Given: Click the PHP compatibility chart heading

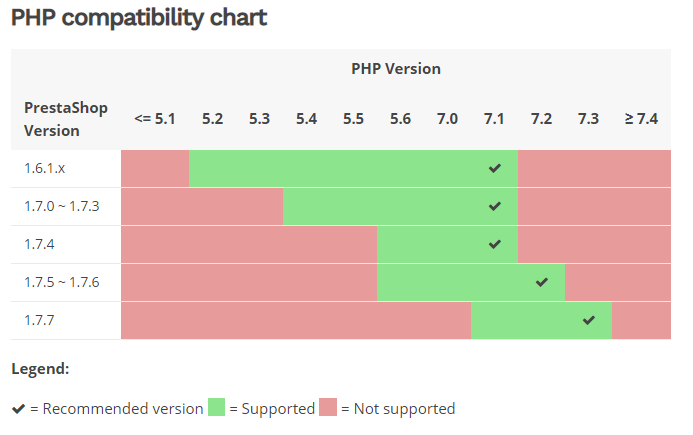Looking at the screenshot, I should pos(139,17).
